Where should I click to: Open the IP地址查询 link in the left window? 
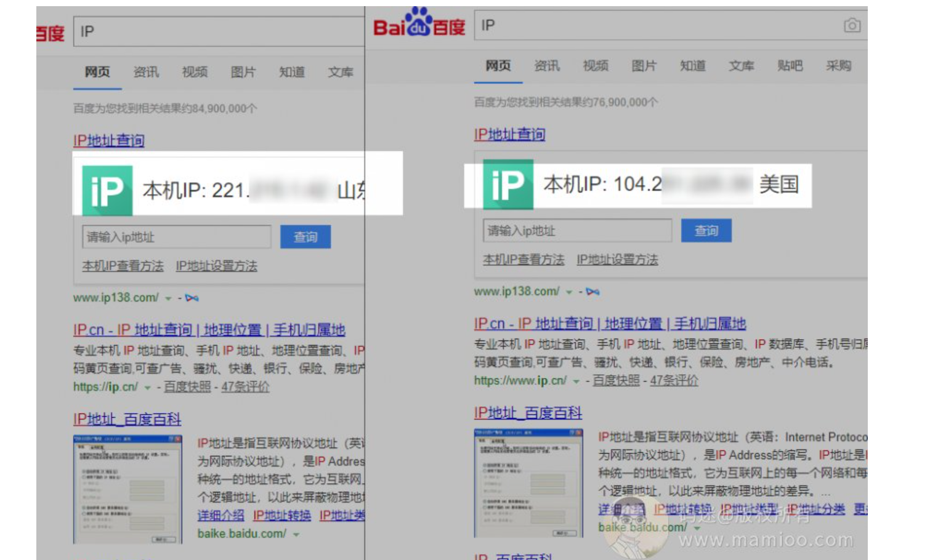(109, 140)
